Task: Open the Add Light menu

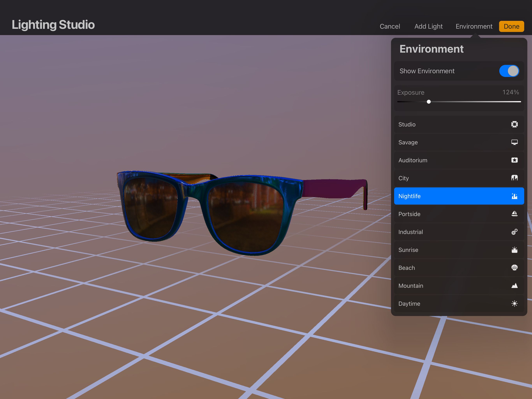Action: (428, 26)
